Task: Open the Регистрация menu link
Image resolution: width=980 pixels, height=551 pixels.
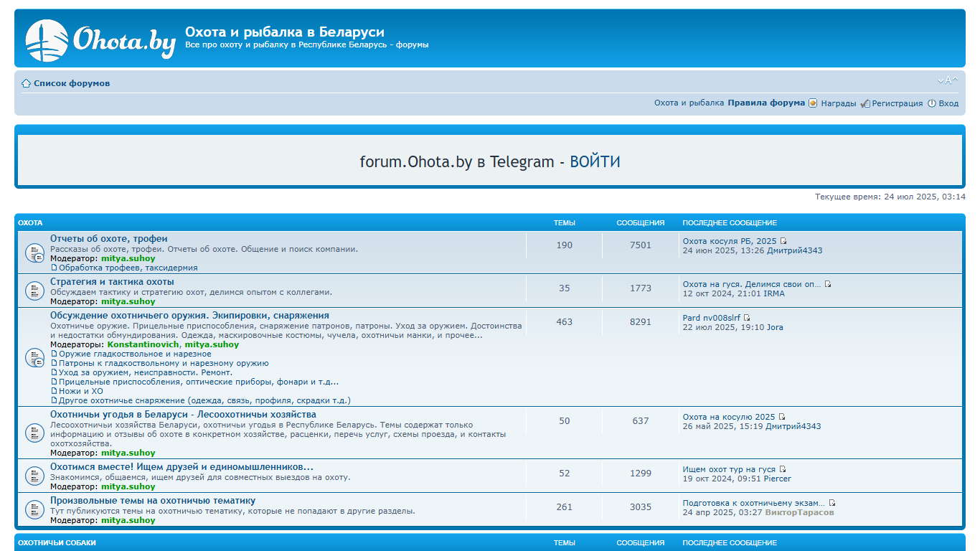Action: pyautogui.click(x=897, y=103)
